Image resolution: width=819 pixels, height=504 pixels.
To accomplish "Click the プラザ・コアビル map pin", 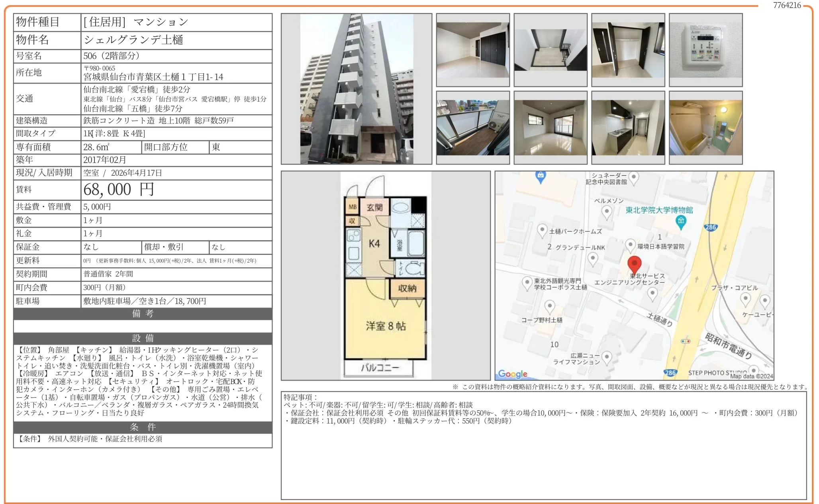I will tap(745, 298).
